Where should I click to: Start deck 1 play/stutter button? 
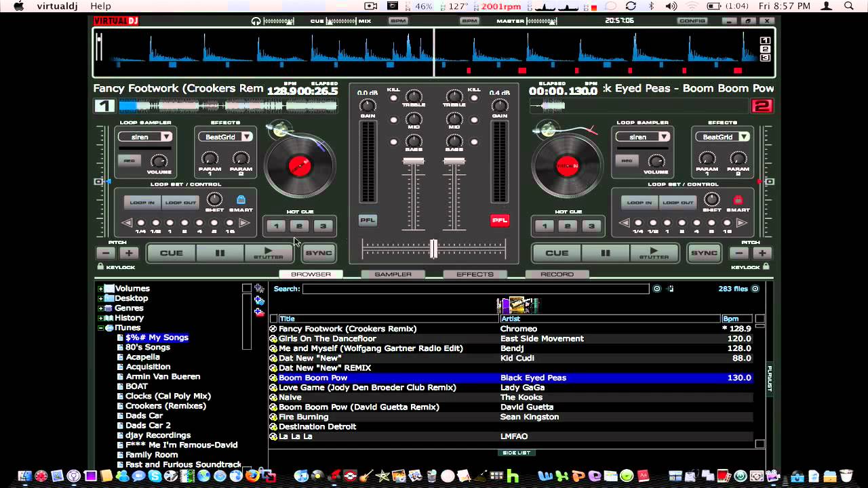click(269, 253)
